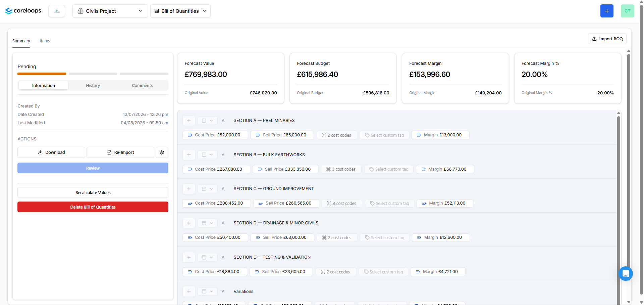Image resolution: width=644 pixels, height=305 pixels.
Task: Switch to the Summary tab
Action: (x=21, y=41)
